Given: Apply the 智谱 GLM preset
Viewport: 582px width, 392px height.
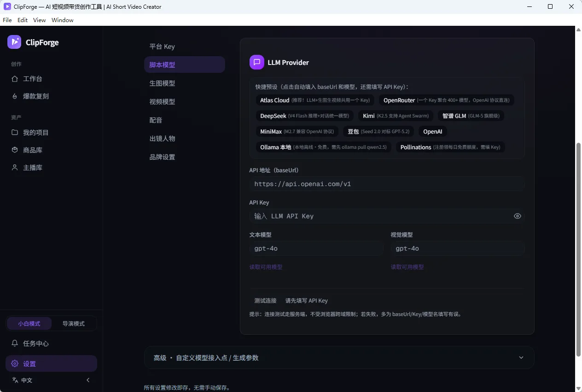Looking at the screenshot, I should coord(471,116).
